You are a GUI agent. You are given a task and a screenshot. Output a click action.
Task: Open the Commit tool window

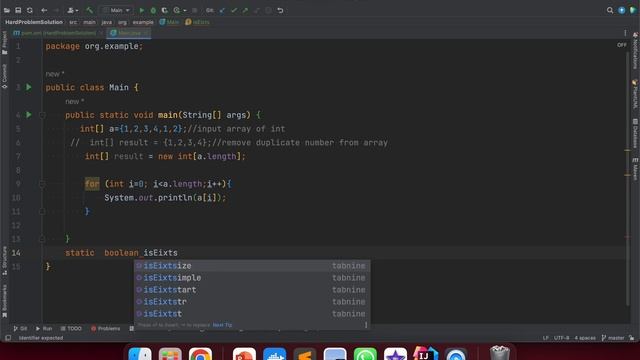pyautogui.click(x=4, y=76)
